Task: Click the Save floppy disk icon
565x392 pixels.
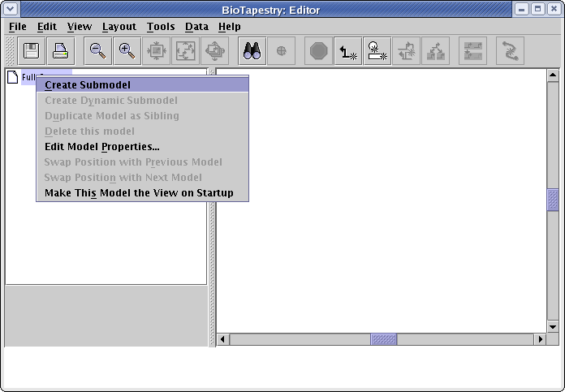Action: [x=32, y=51]
